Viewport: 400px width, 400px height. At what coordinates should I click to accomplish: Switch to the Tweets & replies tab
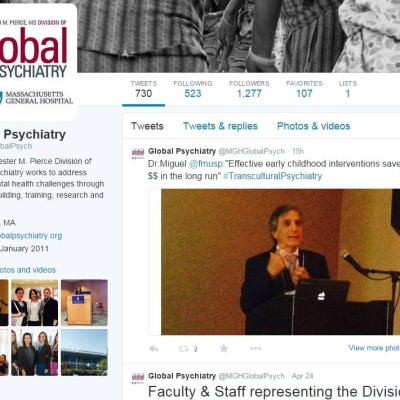(x=220, y=126)
